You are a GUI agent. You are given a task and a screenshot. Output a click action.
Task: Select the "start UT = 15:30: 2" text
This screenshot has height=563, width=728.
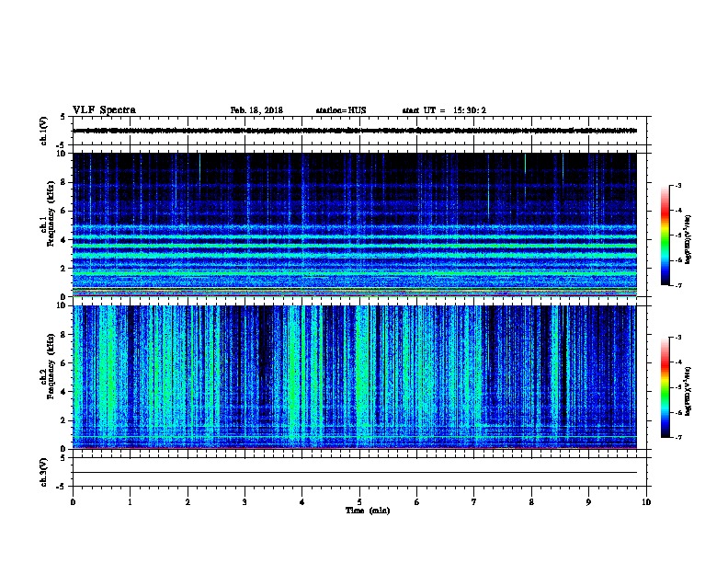tap(444, 110)
